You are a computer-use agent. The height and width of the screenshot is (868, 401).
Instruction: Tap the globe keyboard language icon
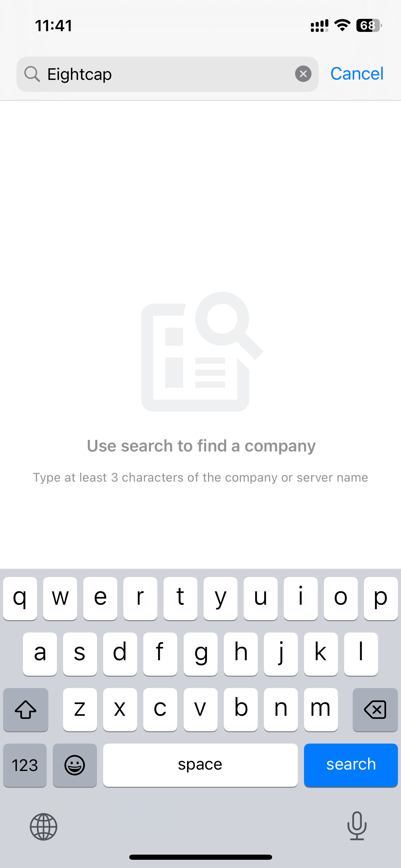click(x=44, y=827)
